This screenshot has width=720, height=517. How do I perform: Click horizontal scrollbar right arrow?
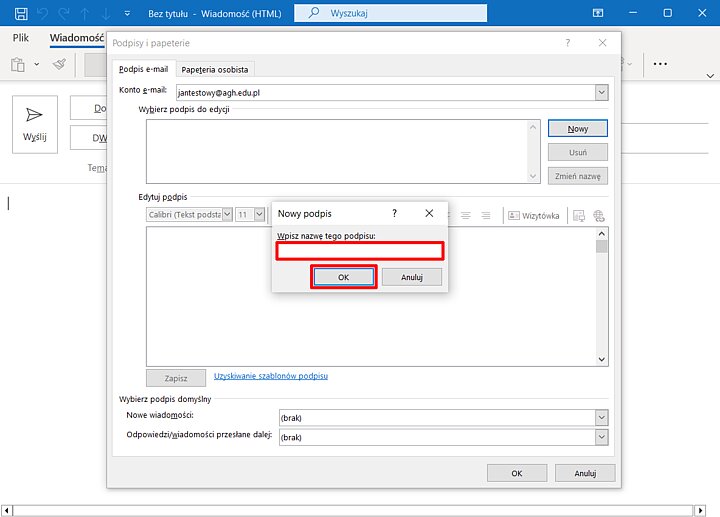(700, 510)
